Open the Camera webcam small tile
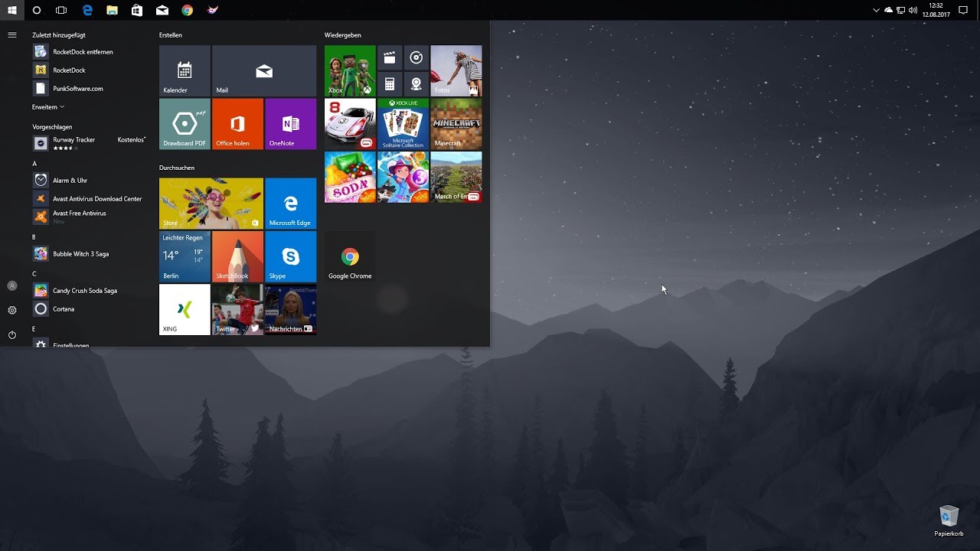 click(416, 84)
